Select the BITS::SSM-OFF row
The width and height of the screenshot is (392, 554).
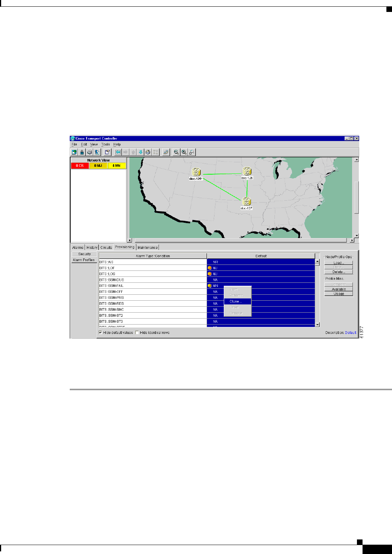[x=153, y=292]
